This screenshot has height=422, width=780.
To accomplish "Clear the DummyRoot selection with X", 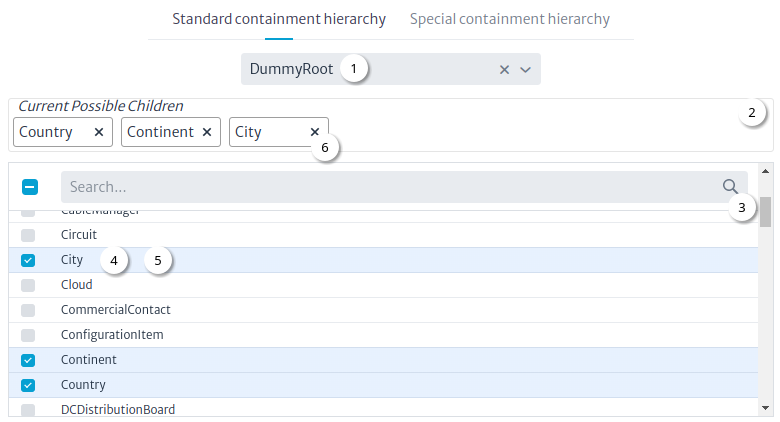I will click(504, 70).
